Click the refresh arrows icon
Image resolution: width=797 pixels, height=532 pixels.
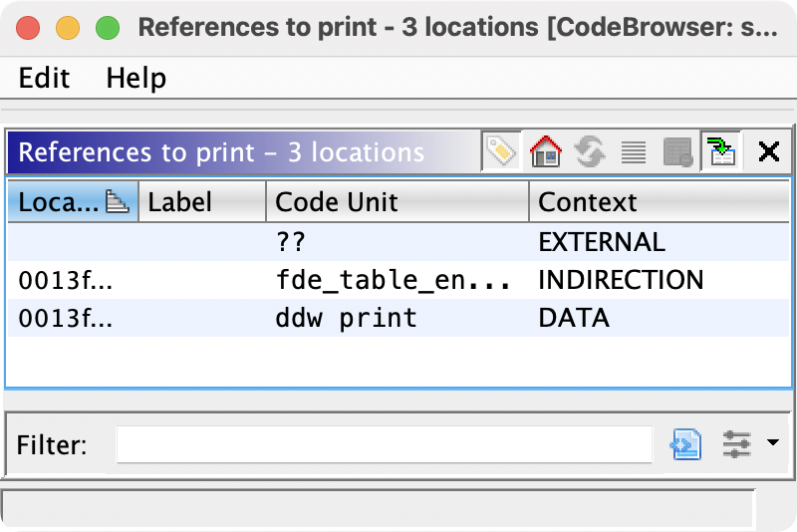[590, 151]
